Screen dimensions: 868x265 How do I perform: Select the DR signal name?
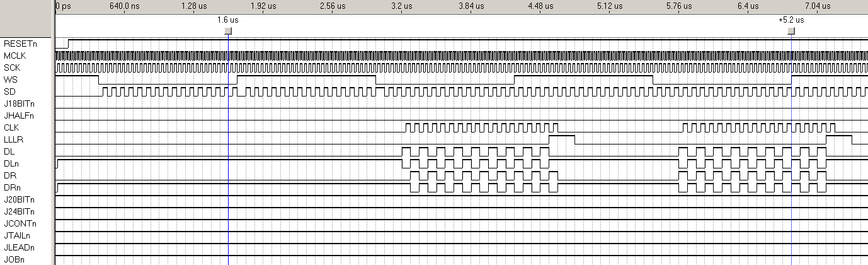pyautogui.click(x=9, y=175)
